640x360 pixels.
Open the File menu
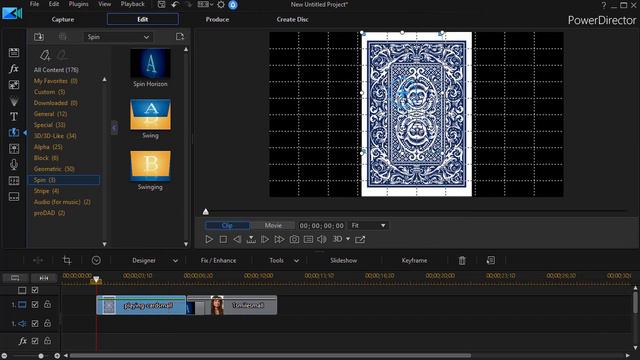click(34, 4)
